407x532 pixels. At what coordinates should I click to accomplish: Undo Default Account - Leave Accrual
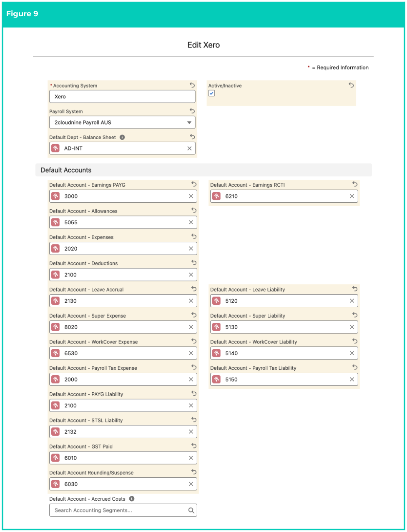(194, 289)
